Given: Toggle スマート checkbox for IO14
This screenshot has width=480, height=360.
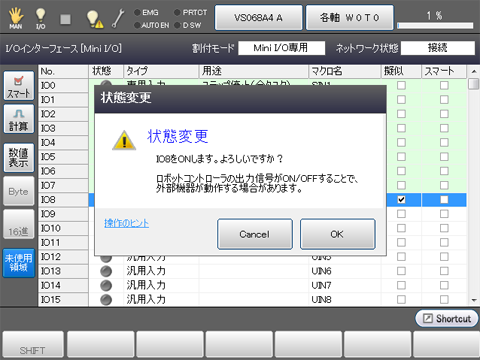Looking at the screenshot, I should point(444,285).
